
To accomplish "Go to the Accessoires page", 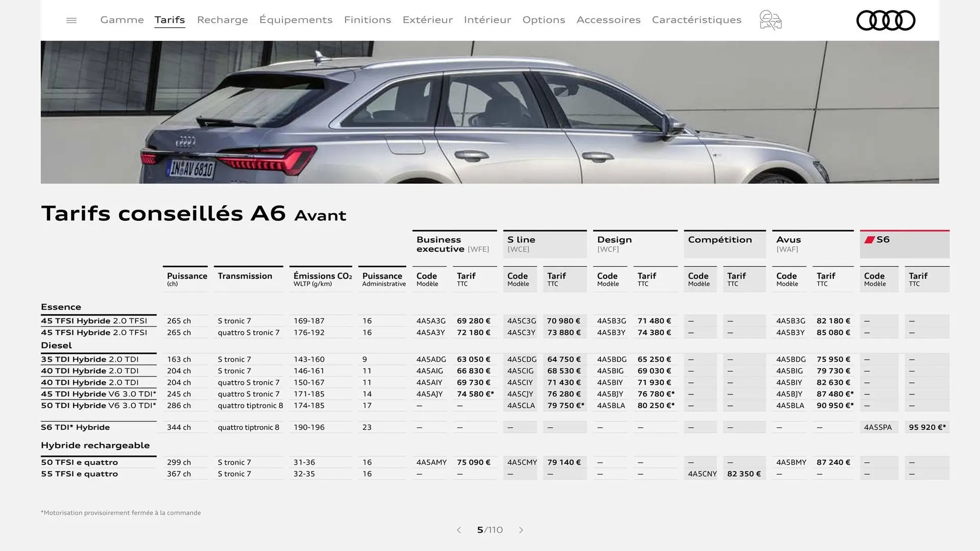I will (x=608, y=20).
